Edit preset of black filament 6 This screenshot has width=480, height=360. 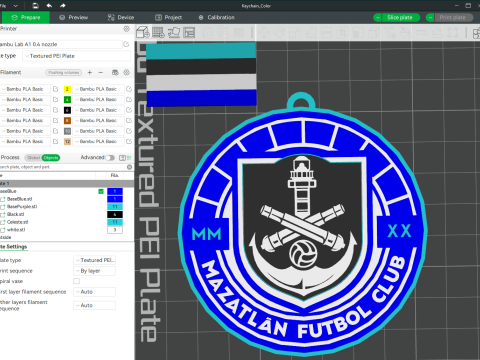click(129, 110)
